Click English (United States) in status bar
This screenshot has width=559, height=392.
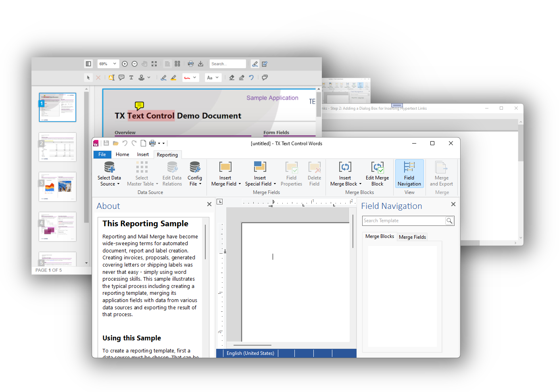pyautogui.click(x=250, y=353)
